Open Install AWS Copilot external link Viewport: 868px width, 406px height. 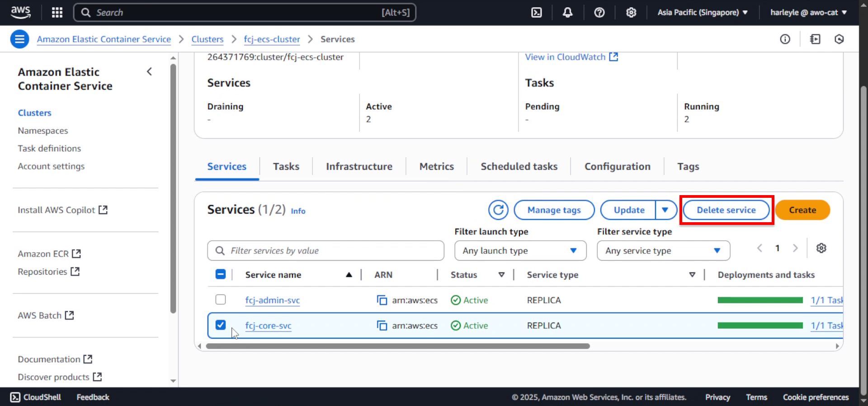point(62,210)
